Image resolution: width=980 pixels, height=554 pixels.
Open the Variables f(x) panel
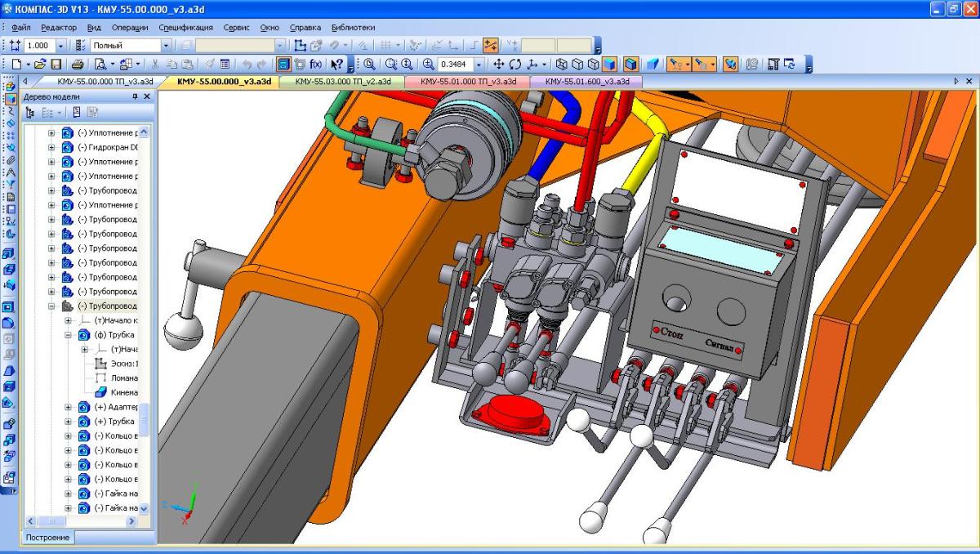(315, 64)
